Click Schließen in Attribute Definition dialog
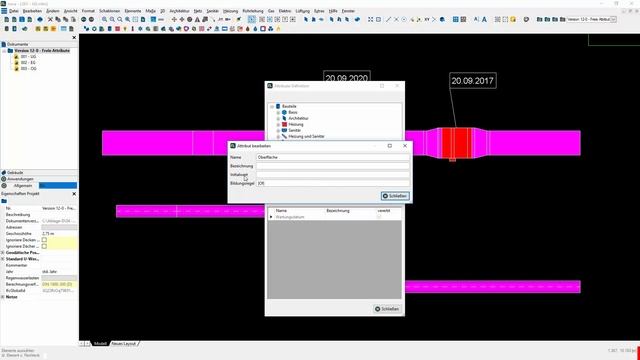This screenshot has height=360, width=640. coord(387,309)
